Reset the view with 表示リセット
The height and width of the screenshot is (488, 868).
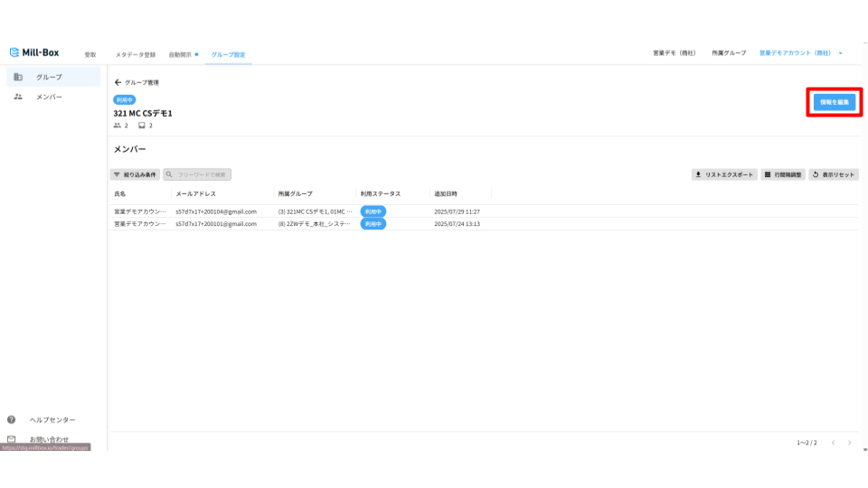pos(834,174)
